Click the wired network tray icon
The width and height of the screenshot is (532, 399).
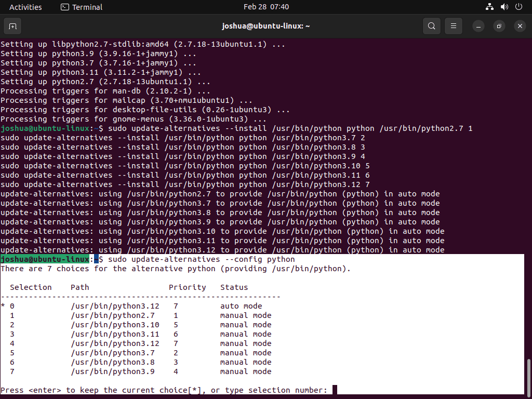489,7
